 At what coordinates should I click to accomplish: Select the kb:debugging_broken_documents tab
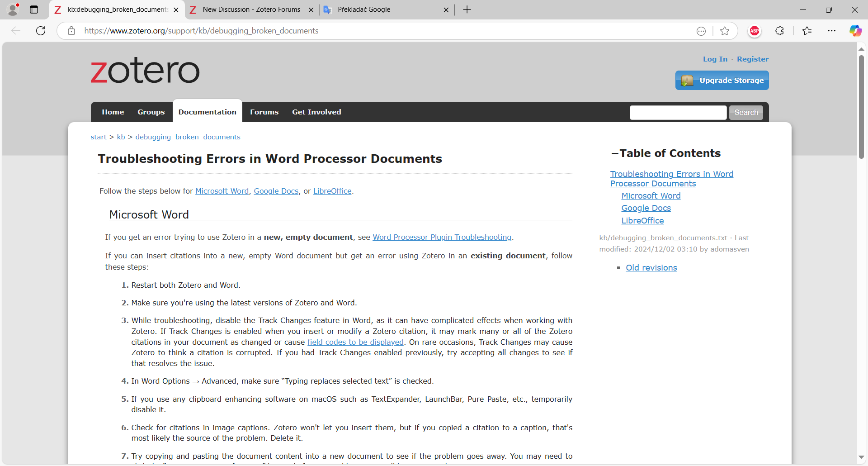(117, 10)
